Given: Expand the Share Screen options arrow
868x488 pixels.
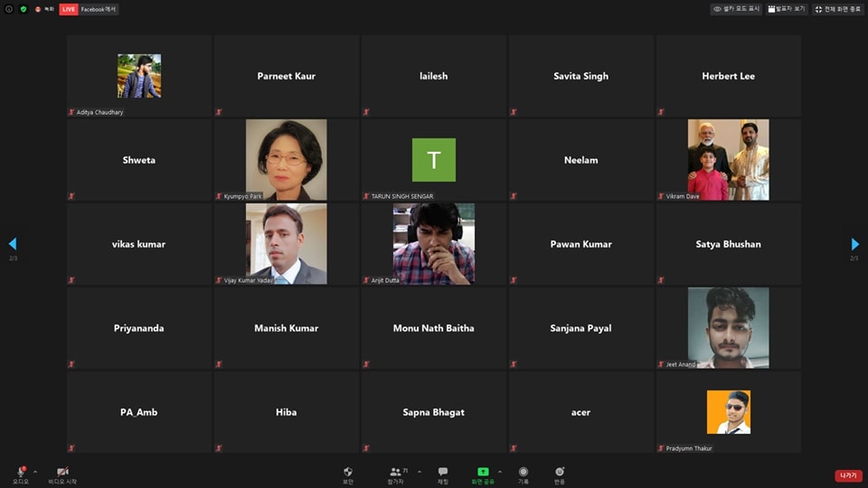Looking at the screenshot, I should tap(500, 472).
